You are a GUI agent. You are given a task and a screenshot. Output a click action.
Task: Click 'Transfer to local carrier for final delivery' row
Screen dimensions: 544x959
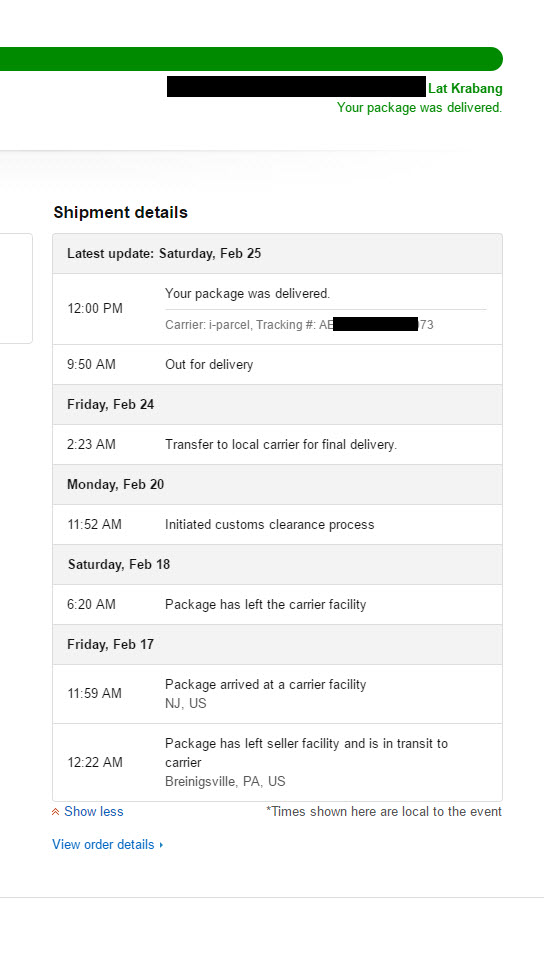277,445
